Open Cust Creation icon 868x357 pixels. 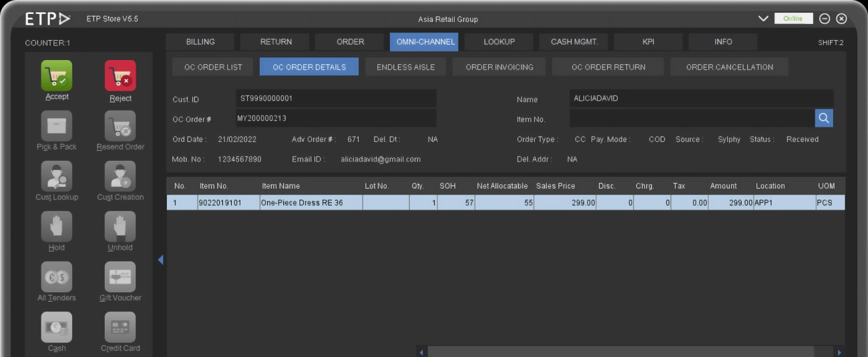[120, 176]
